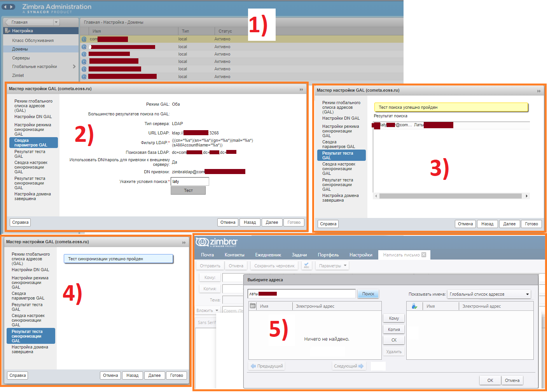Click the 'Ничего не найдено.' text

click(327, 339)
